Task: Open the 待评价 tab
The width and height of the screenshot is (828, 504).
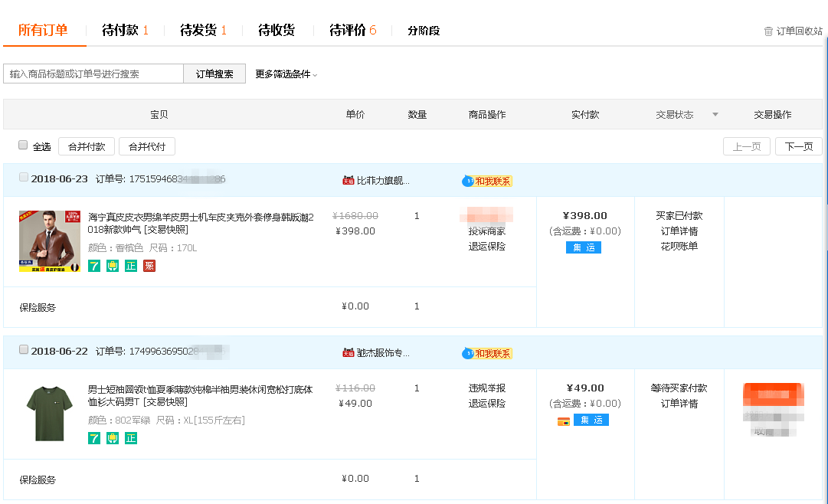Action: pos(352,31)
